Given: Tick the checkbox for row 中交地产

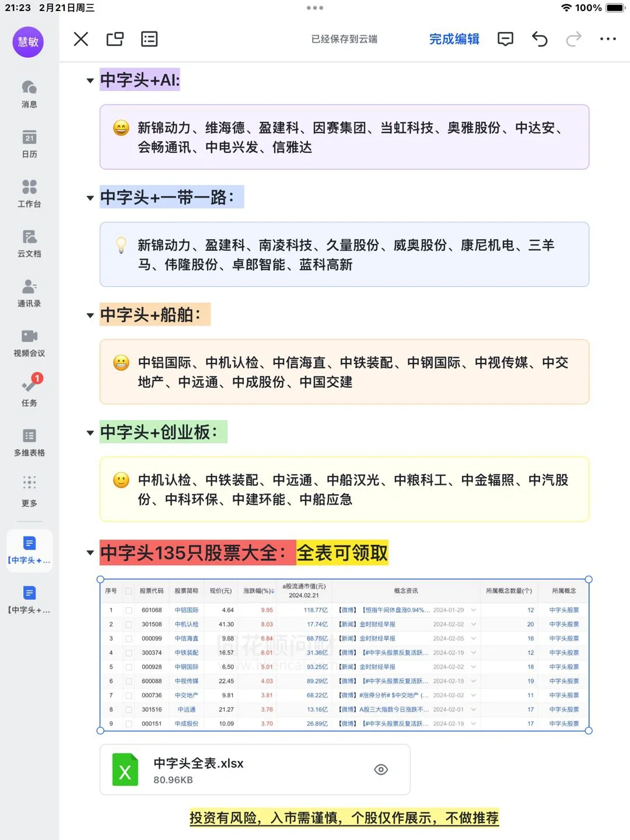Looking at the screenshot, I should [x=128, y=695].
